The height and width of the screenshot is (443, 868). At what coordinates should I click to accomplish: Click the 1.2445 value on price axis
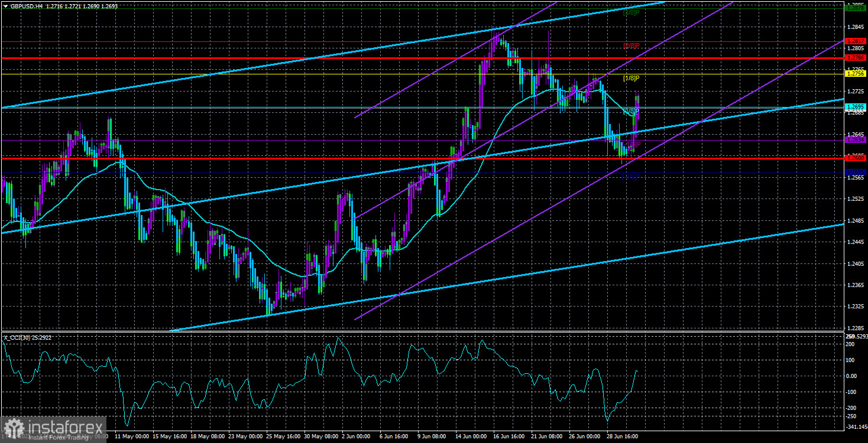tap(856, 242)
